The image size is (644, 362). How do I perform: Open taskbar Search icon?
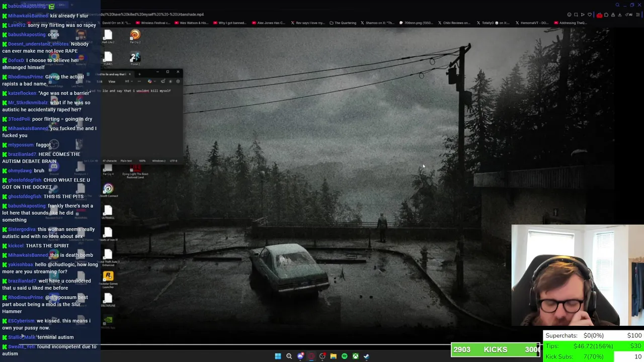coord(289,356)
